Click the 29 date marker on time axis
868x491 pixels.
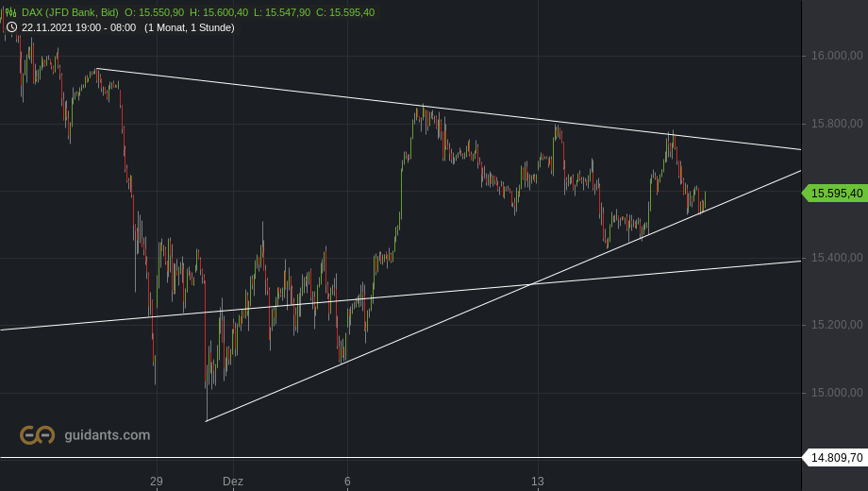click(157, 482)
